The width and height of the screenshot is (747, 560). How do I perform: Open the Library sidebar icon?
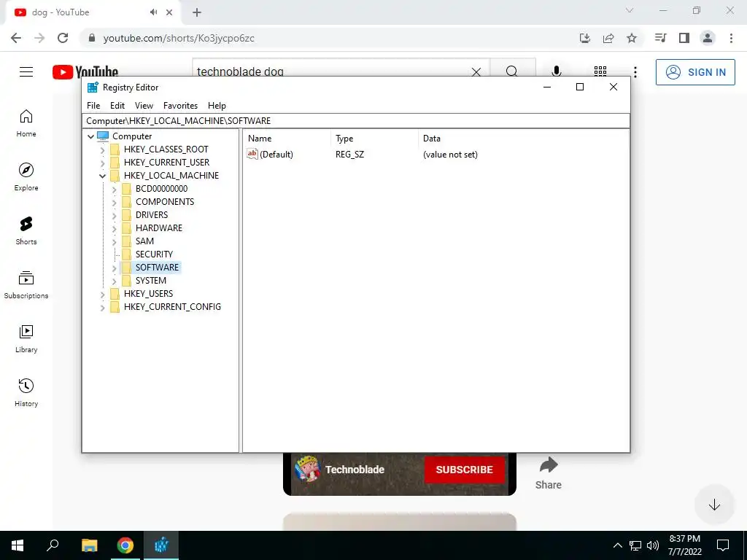[26, 332]
